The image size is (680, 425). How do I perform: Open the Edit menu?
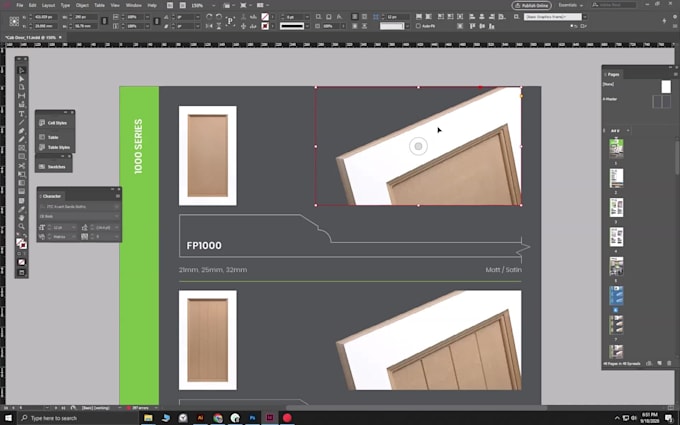coord(33,5)
